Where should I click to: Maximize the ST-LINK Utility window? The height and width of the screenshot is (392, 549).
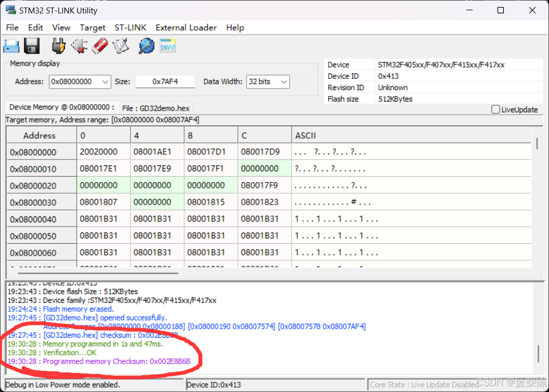coord(501,10)
